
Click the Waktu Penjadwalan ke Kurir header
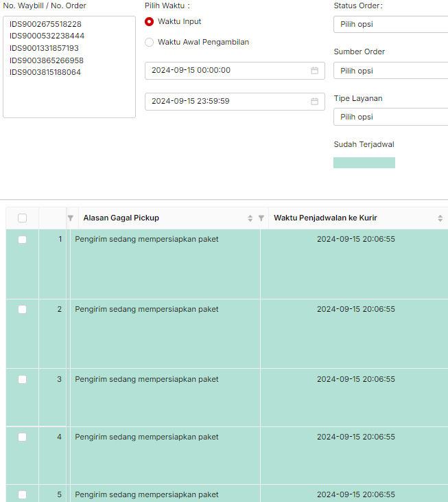point(325,218)
